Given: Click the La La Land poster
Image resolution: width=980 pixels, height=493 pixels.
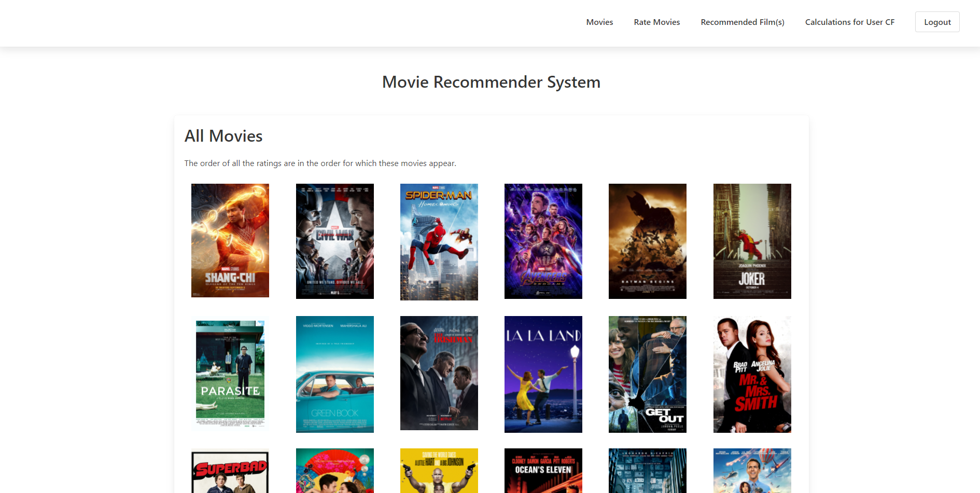Looking at the screenshot, I should pos(543,374).
